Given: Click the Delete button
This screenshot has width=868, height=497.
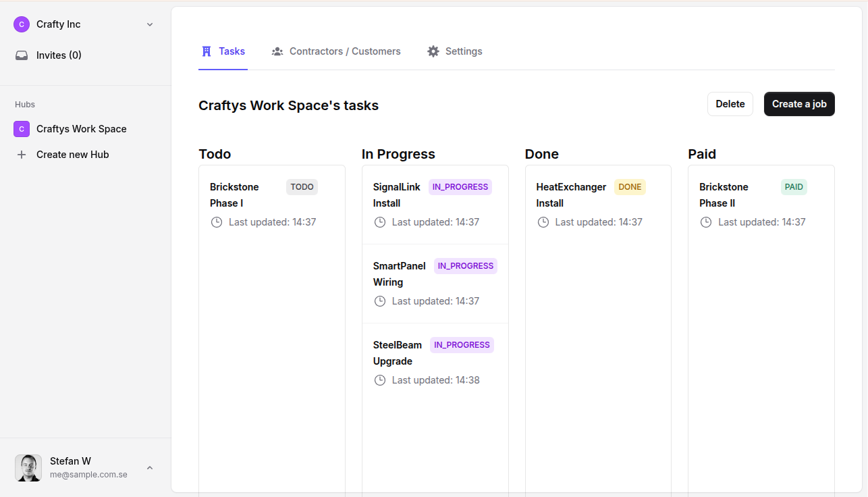Looking at the screenshot, I should 730,103.
